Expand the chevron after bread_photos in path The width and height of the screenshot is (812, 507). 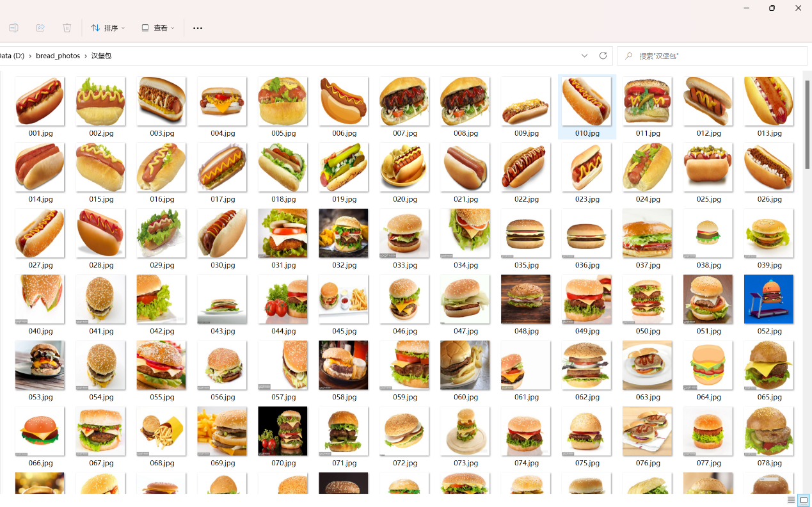tap(86, 56)
